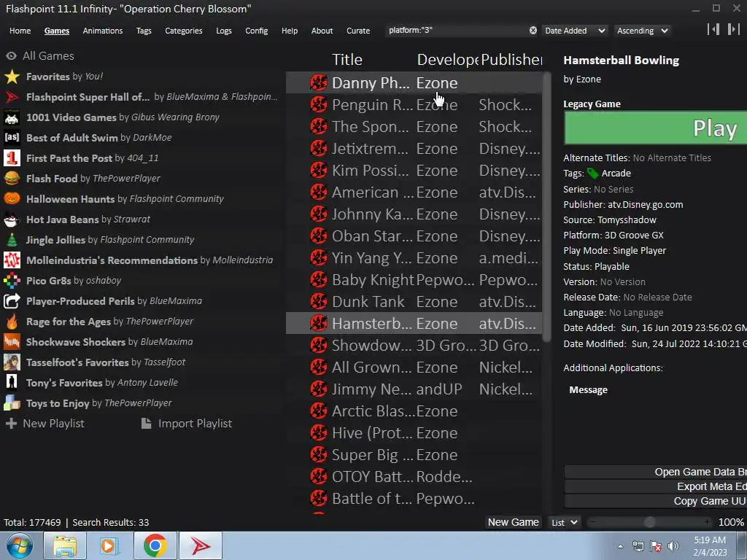Click Flashpoint Super Hall of Fame playlist icon
Viewport: 747px width, 560px height.
click(x=12, y=97)
